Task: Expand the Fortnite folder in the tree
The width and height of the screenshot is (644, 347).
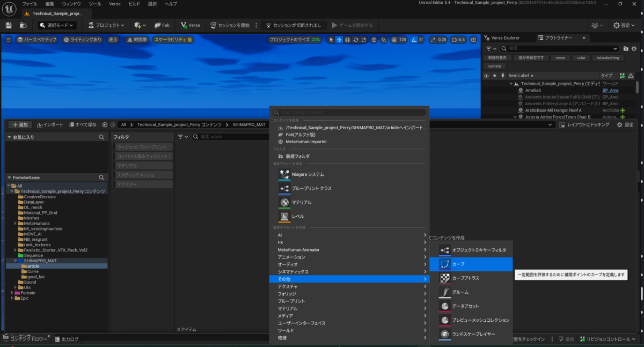Action: pos(12,293)
